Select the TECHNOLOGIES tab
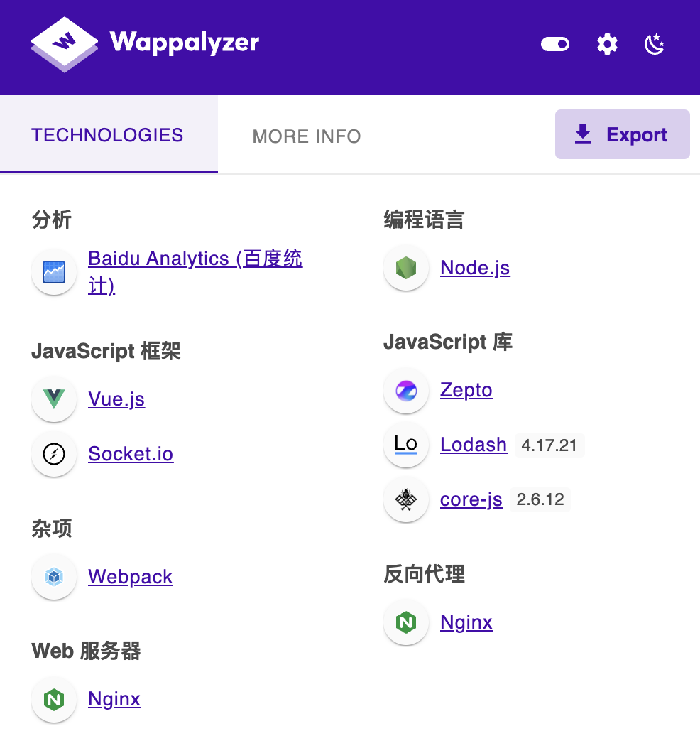Image resolution: width=700 pixels, height=736 pixels. 107,135
